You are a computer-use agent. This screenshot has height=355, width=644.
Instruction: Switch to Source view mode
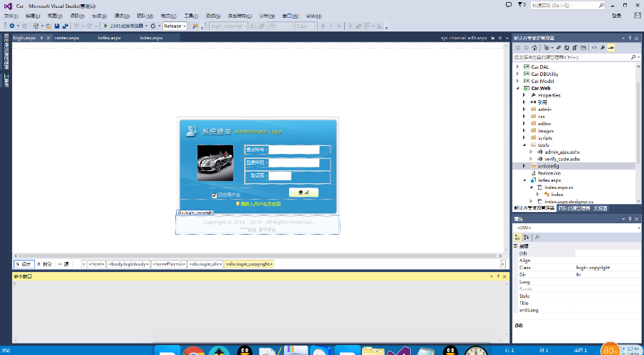tap(64, 264)
